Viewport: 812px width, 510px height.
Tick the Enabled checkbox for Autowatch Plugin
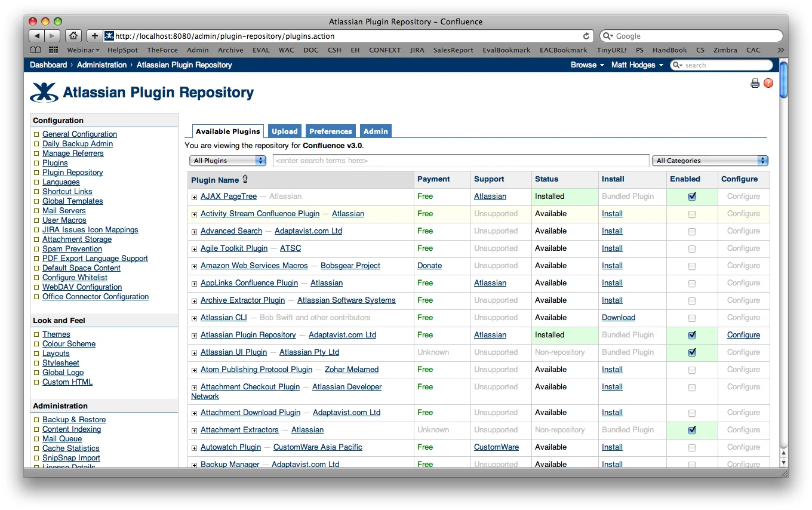pos(692,447)
